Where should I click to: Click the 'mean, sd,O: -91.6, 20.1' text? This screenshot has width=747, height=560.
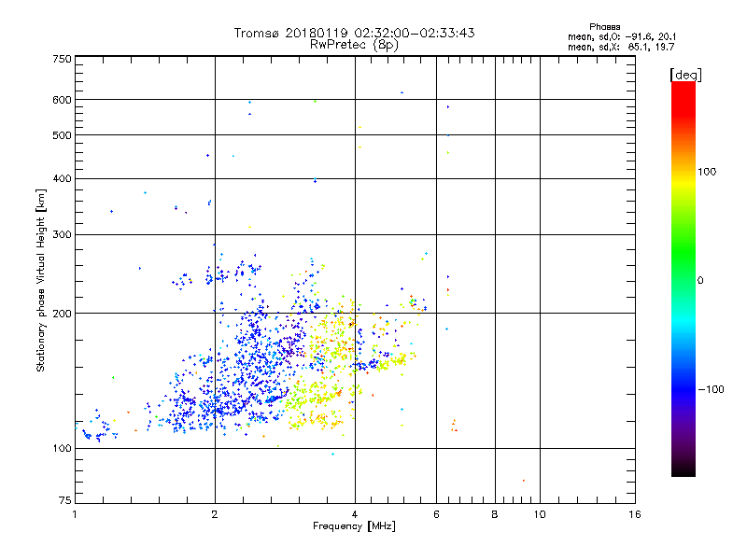point(622,36)
